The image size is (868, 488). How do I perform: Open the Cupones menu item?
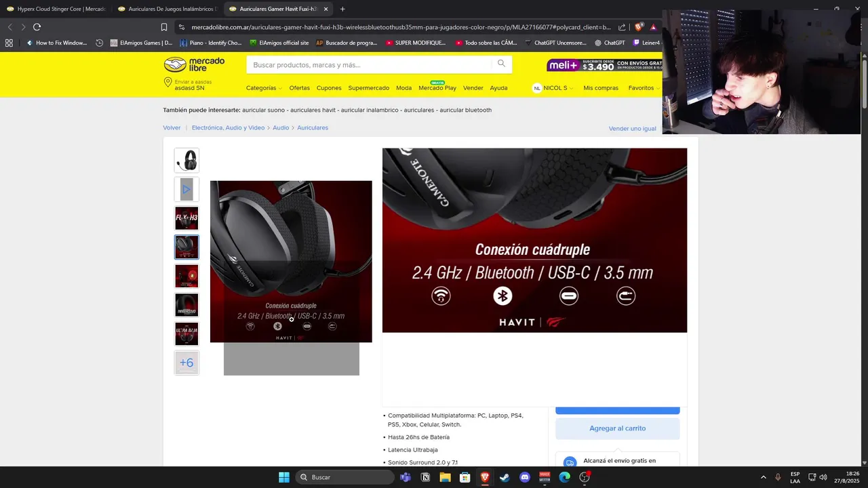(x=329, y=88)
